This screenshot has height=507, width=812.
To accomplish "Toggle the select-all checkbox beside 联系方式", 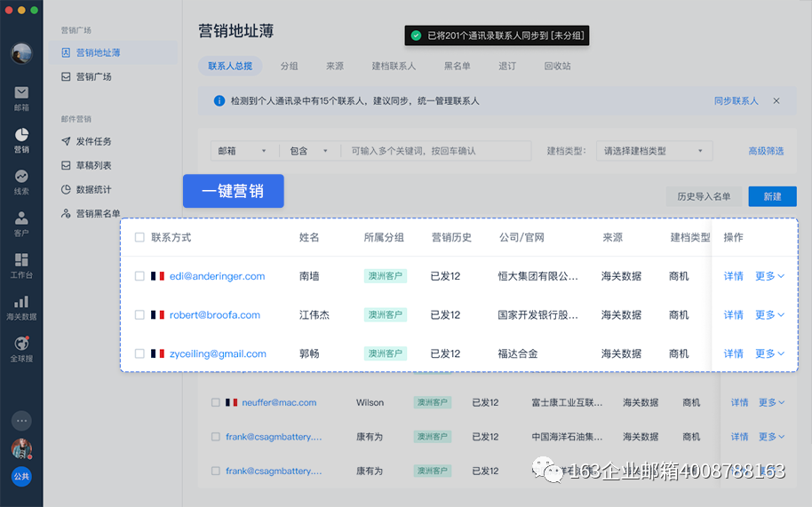I will [139, 238].
